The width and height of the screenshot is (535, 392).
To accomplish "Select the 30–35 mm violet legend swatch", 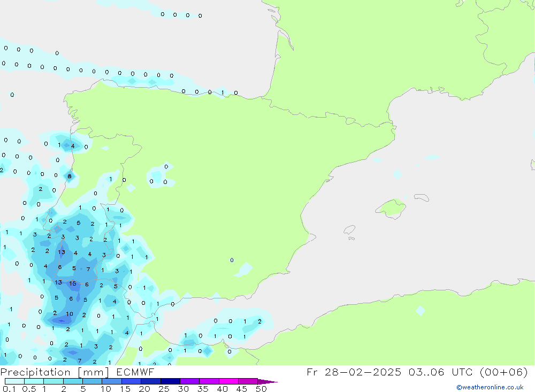I will point(190,381).
